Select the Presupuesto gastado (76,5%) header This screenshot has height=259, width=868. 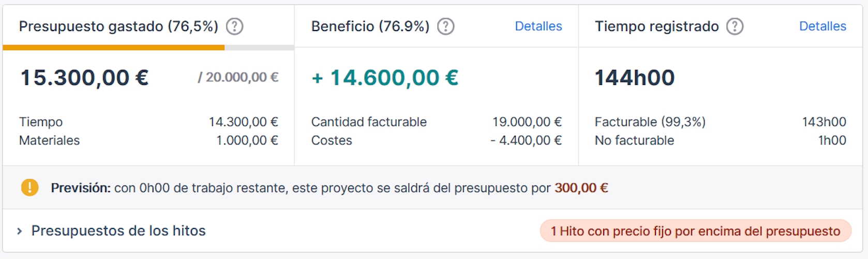tap(118, 26)
